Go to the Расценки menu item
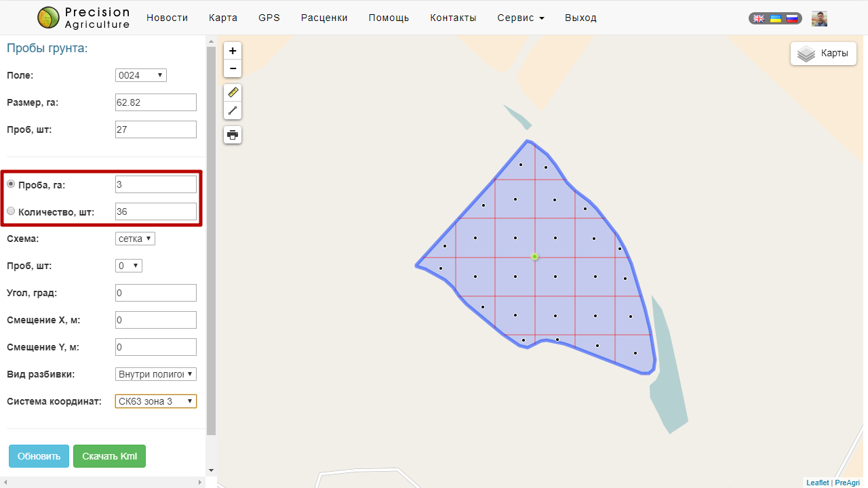 pyautogui.click(x=324, y=18)
